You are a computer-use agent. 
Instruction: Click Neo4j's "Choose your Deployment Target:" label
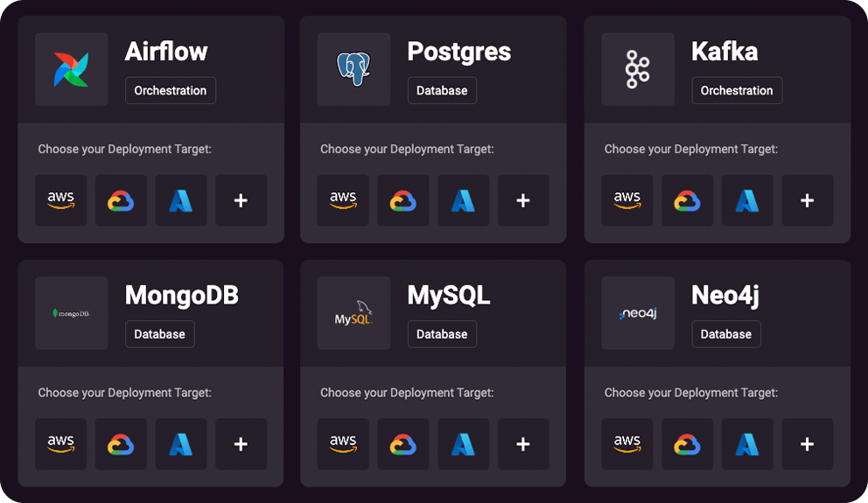691,393
